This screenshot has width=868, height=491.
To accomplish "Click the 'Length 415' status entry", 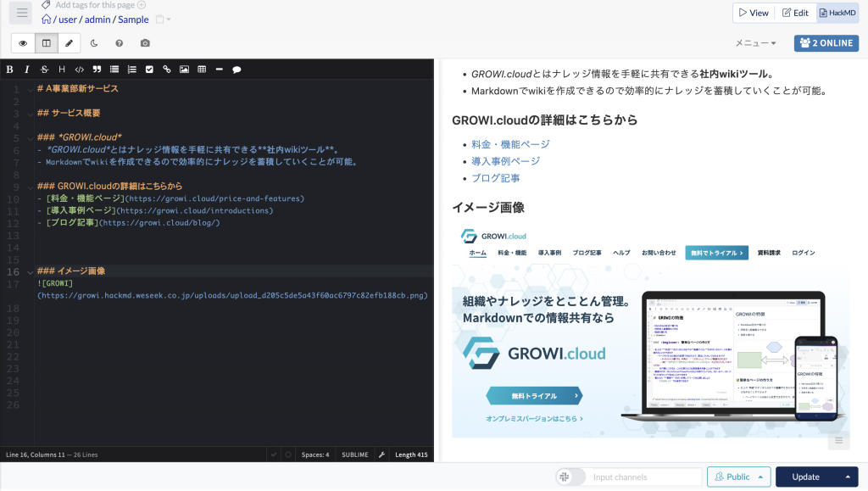I will click(411, 455).
